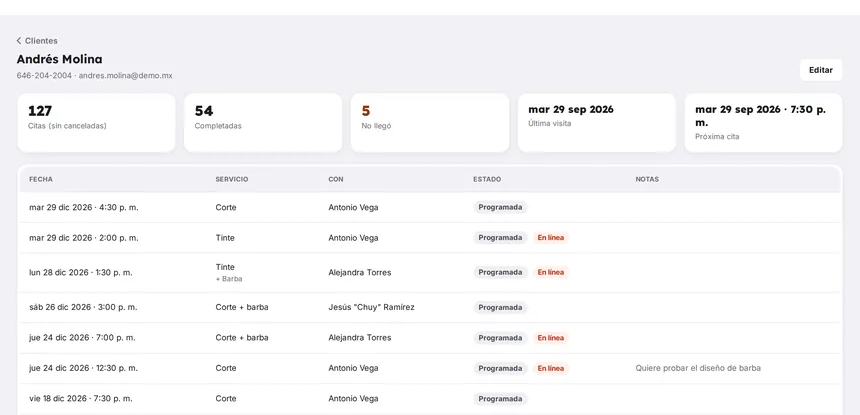Viewport: 860px width, 415px height.
Task: Select the mar 29 dic 2026 4:30 p. m. date
Action: (x=84, y=207)
